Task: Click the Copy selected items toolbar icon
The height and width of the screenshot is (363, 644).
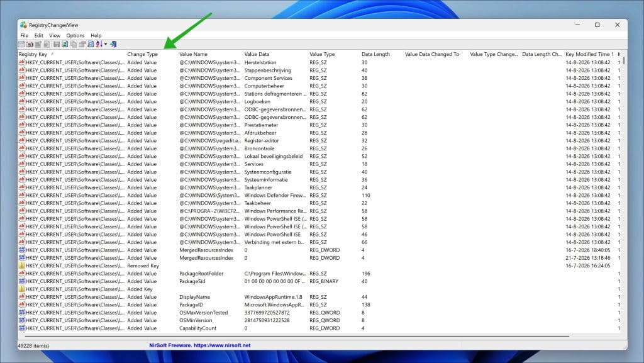Action: tap(74, 44)
